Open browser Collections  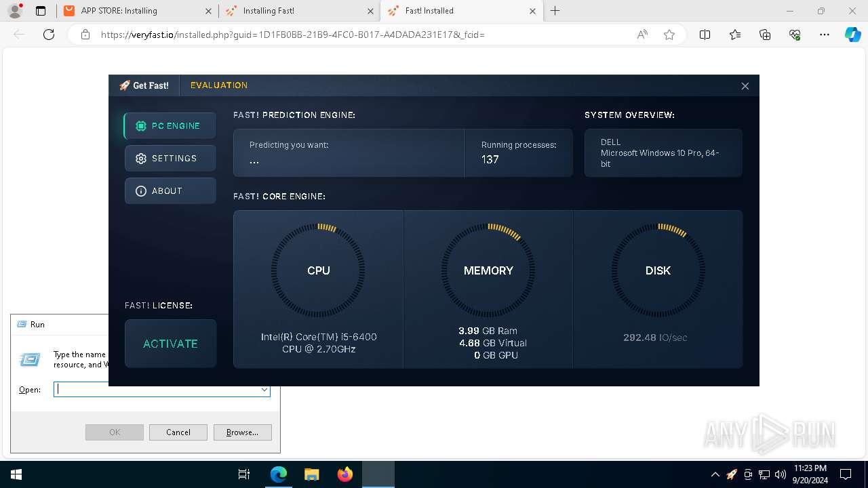pos(765,35)
